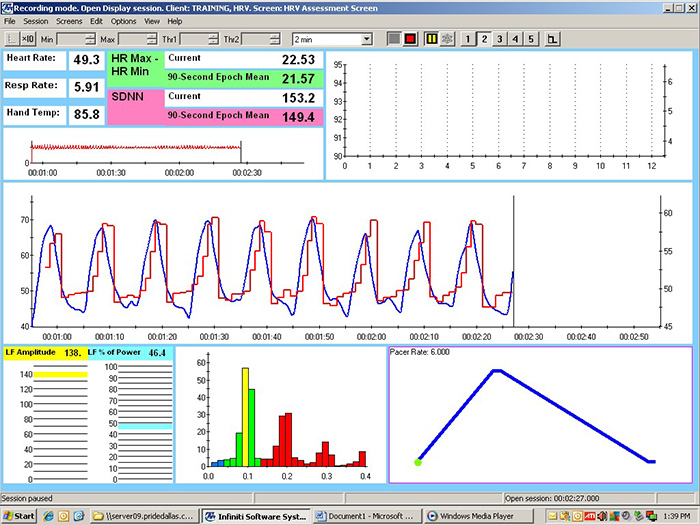Click the yellow Pause button
Image resolution: width=700 pixels, height=525 pixels.
click(431, 38)
